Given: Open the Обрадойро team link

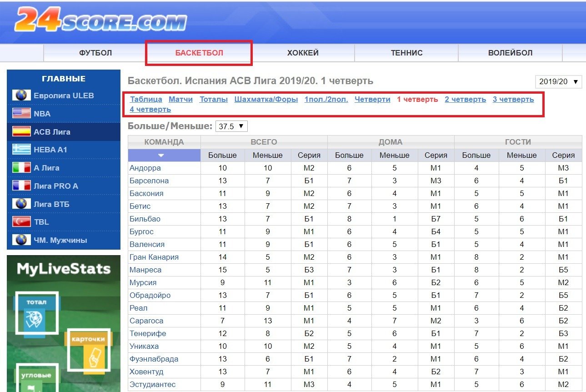Looking at the screenshot, I should [x=150, y=295].
